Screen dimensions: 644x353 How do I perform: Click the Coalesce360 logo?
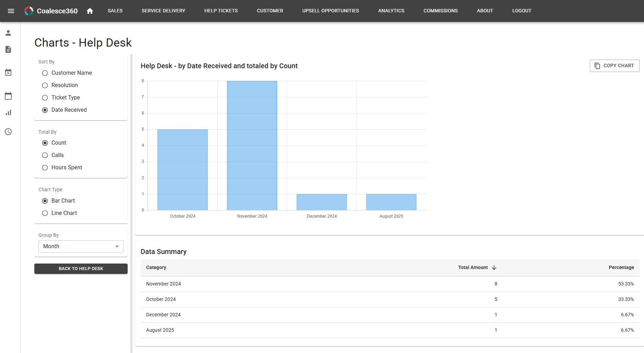click(51, 11)
